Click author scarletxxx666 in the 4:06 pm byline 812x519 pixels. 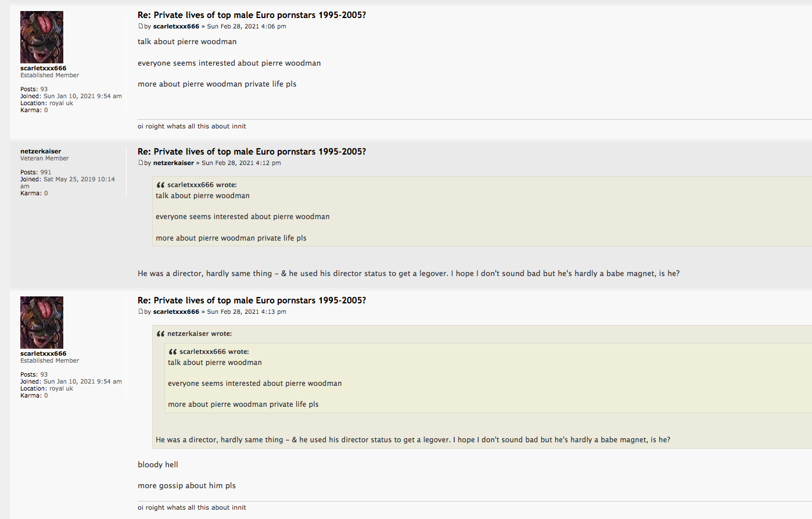pyautogui.click(x=176, y=26)
